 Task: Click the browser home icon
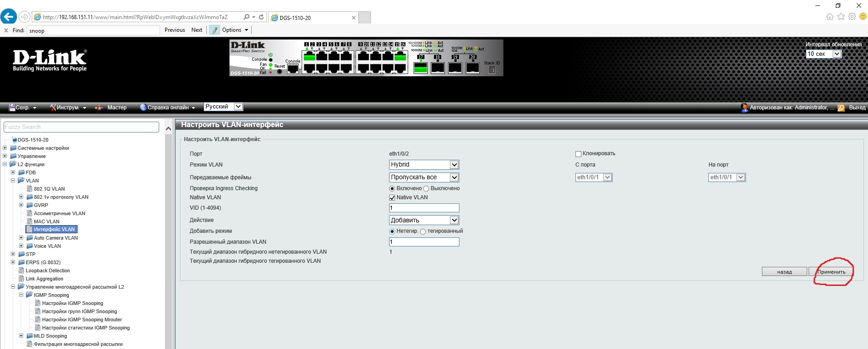[829, 17]
